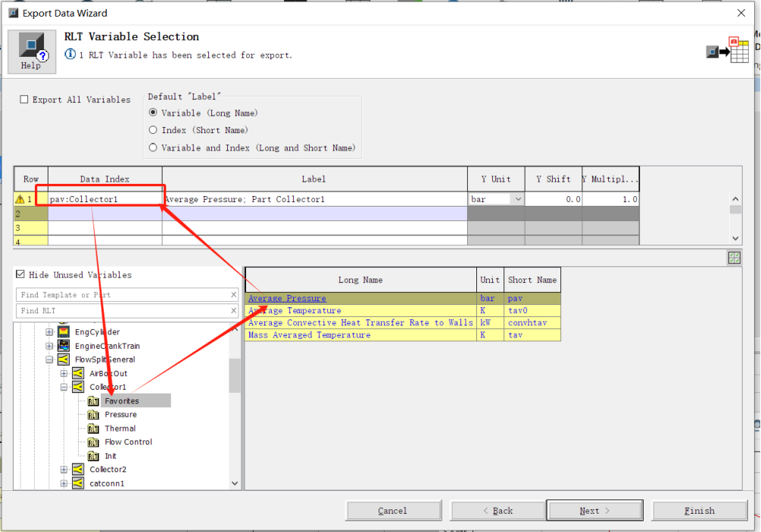Viewport: 761px width, 532px height.
Task: Click the warning icon in Row 1
Action: pos(20,199)
